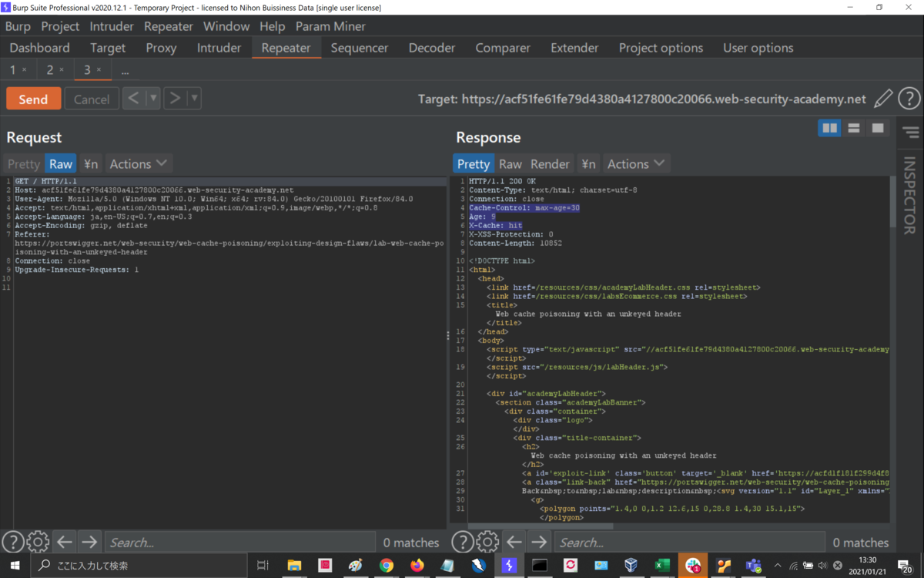Screen dimensions: 924x578
Task: Open the Inspector panel hamburger icon
Action: pyautogui.click(x=911, y=133)
